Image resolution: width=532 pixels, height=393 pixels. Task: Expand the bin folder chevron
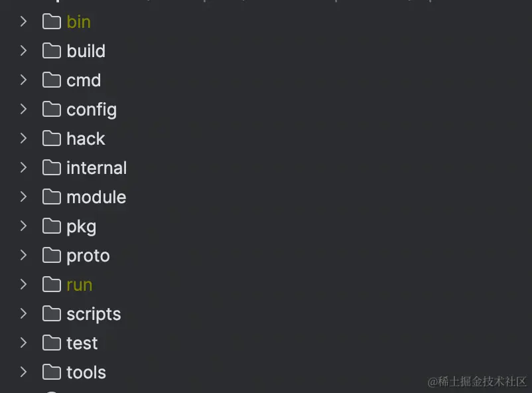pos(23,22)
